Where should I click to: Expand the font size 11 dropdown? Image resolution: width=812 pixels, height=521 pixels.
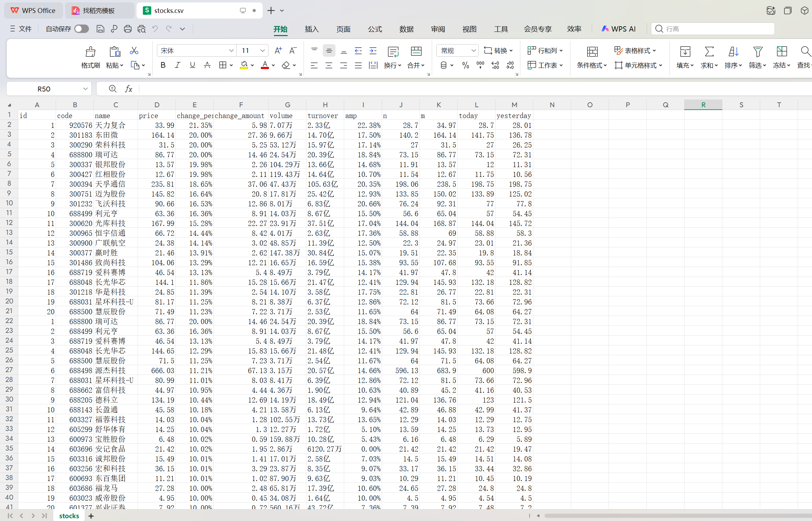(262, 51)
